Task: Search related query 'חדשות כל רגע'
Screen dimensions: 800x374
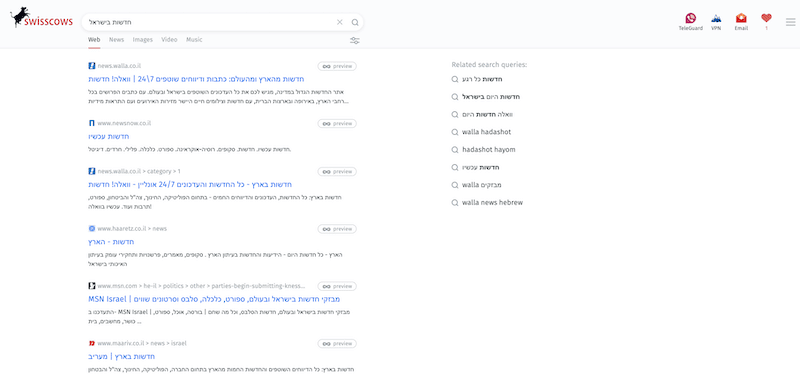Action: coord(482,80)
